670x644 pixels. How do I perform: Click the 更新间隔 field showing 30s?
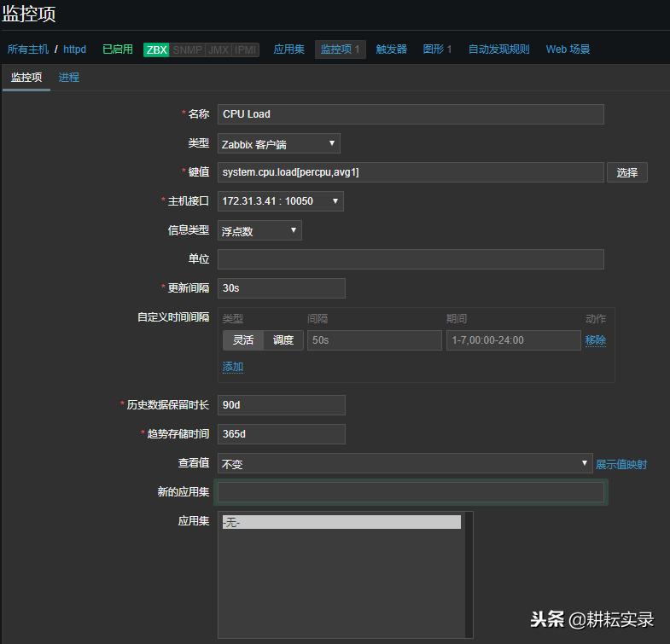coord(281,288)
